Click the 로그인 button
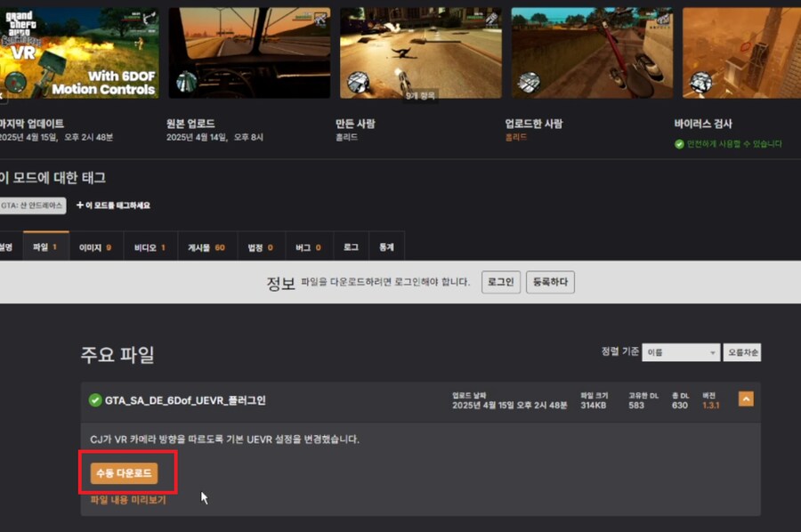801x532 pixels. 501,282
